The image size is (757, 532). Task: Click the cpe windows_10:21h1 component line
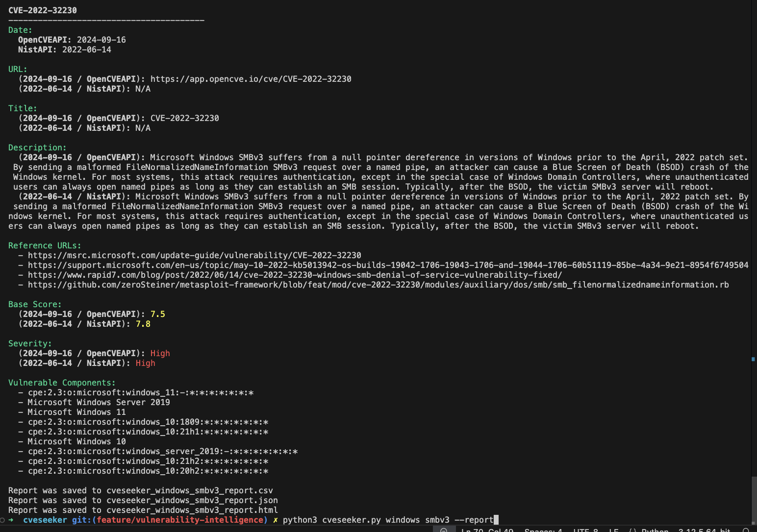click(148, 432)
